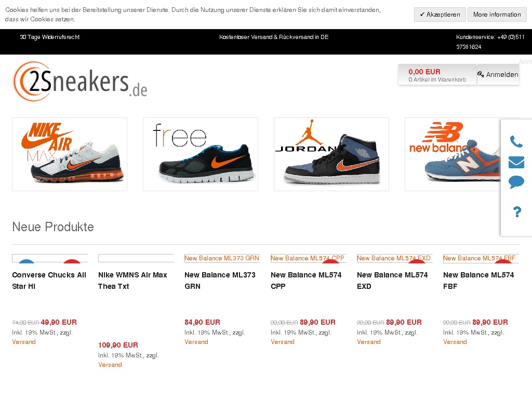Open the Nike Free category banner

[201, 154]
